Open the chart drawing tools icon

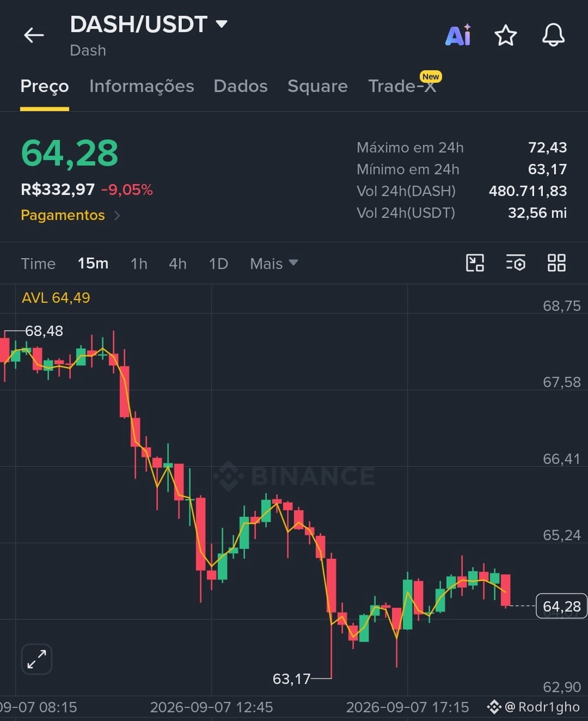(475, 263)
